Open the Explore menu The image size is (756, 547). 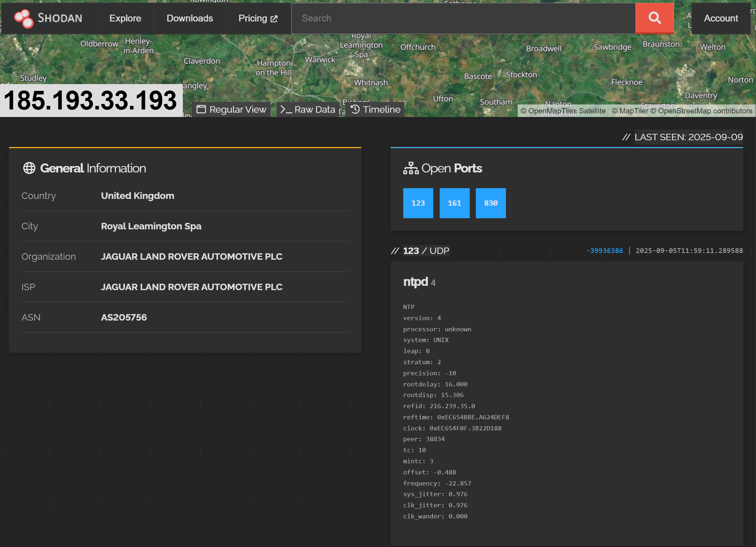(x=125, y=18)
